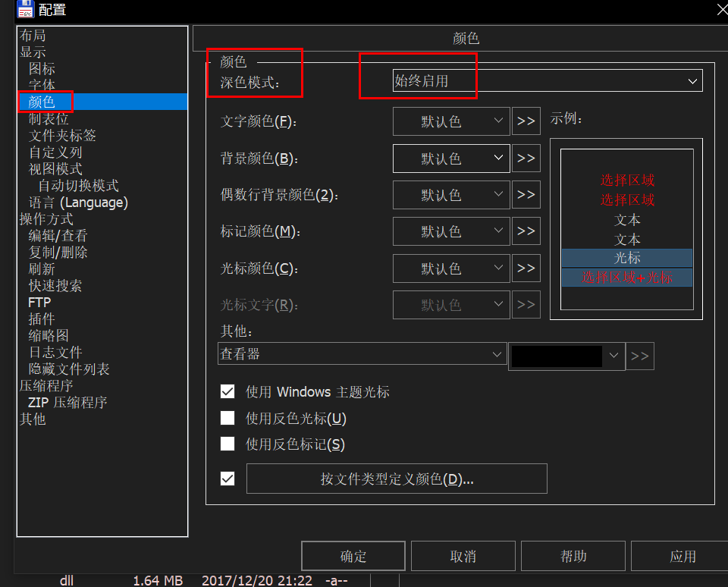Open 按文件类型定义颜色(D)... dialog
Viewport: 728px width, 587px height.
point(397,479)
